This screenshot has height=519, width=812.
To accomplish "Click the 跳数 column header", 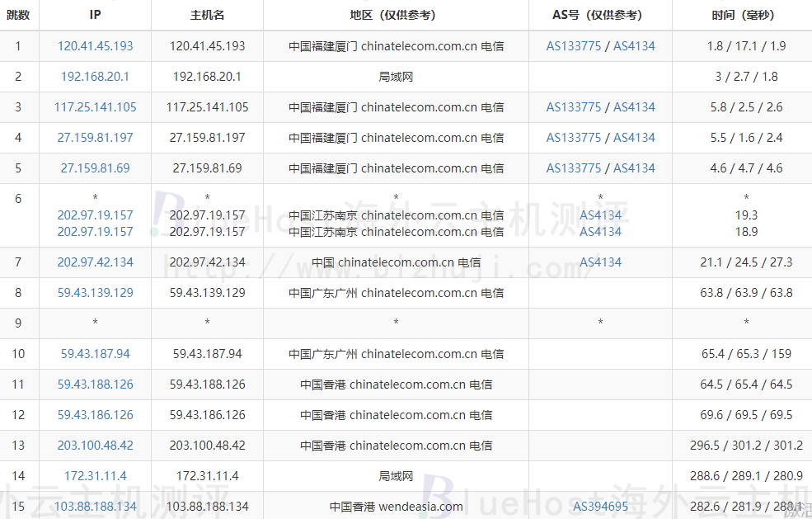I will tap(18, 15).
